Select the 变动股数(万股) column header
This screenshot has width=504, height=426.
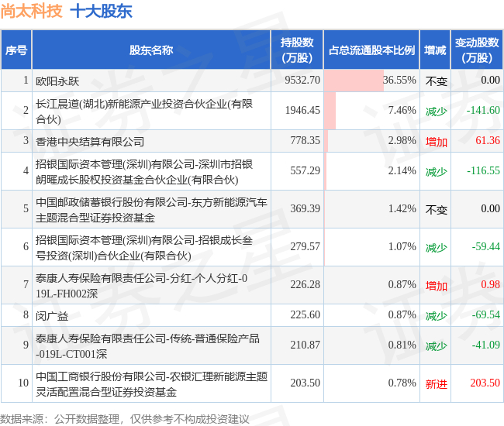pyautogui.click(x=477, y=50)
